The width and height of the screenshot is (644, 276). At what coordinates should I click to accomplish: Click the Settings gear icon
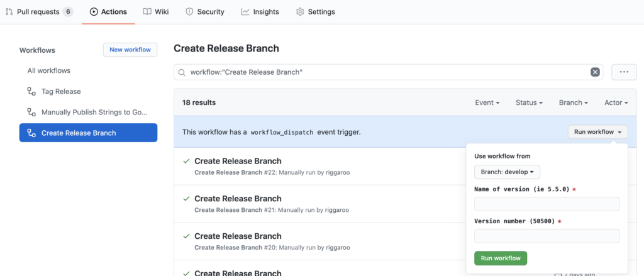click(300, 12)
